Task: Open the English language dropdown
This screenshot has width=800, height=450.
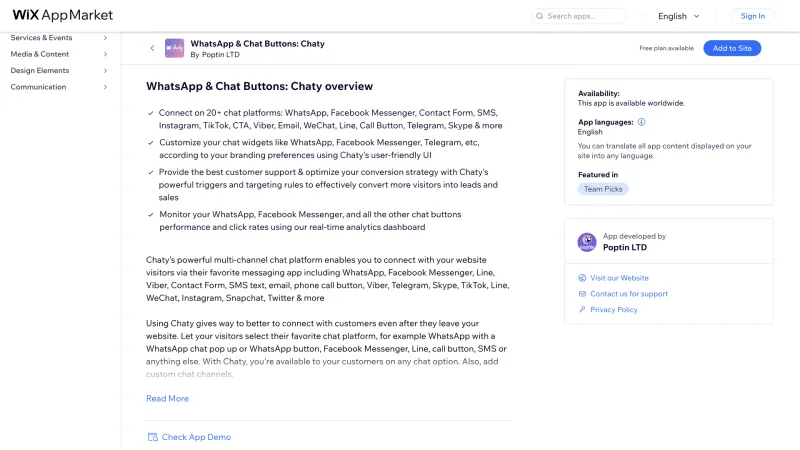Action: pos(679,16)
